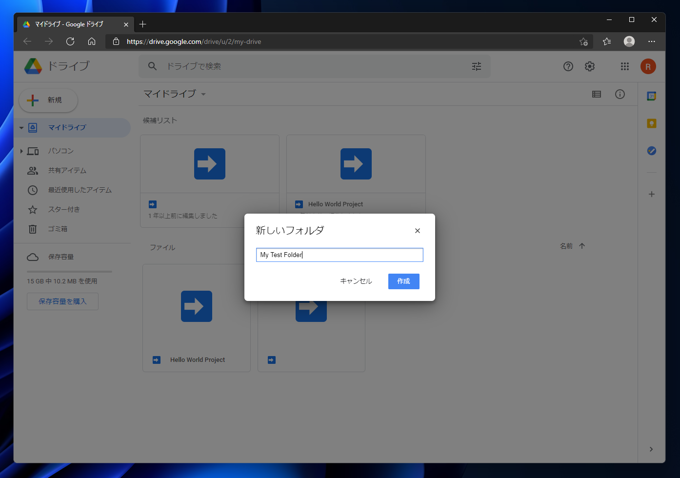The image size is (680, 478).
Task: Click the 新規 new button
Action: pyautogui.click(x=48, y=100)
